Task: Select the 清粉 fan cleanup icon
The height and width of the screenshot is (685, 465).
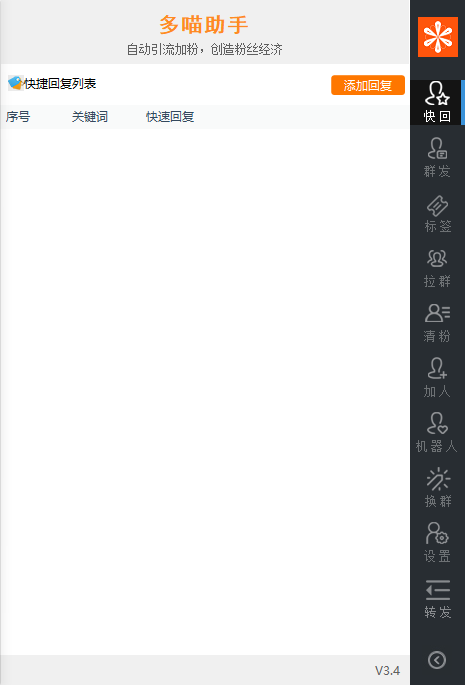Action: click(437, 323)
